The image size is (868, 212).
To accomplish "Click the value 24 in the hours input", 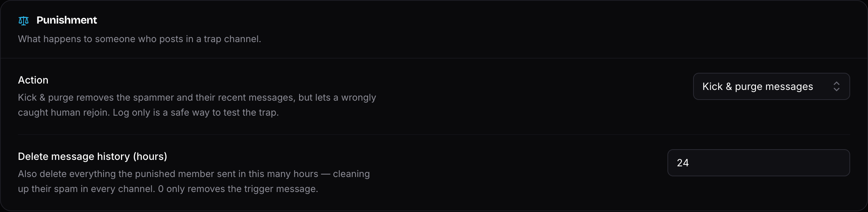I will [x=683, y=163].
